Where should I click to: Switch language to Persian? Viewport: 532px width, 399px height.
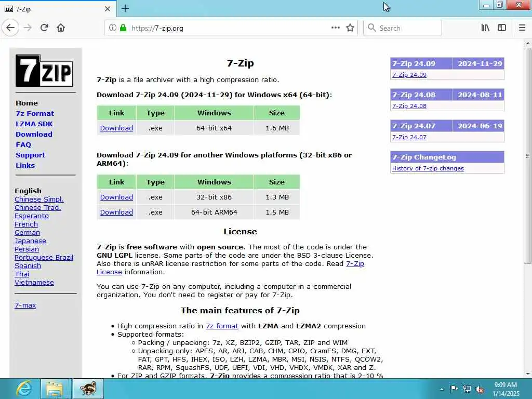click(x=26, y=249)
